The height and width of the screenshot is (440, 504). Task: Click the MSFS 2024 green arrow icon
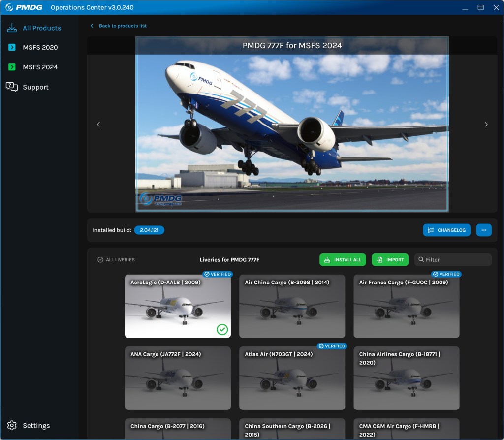[x=12, y=67]
